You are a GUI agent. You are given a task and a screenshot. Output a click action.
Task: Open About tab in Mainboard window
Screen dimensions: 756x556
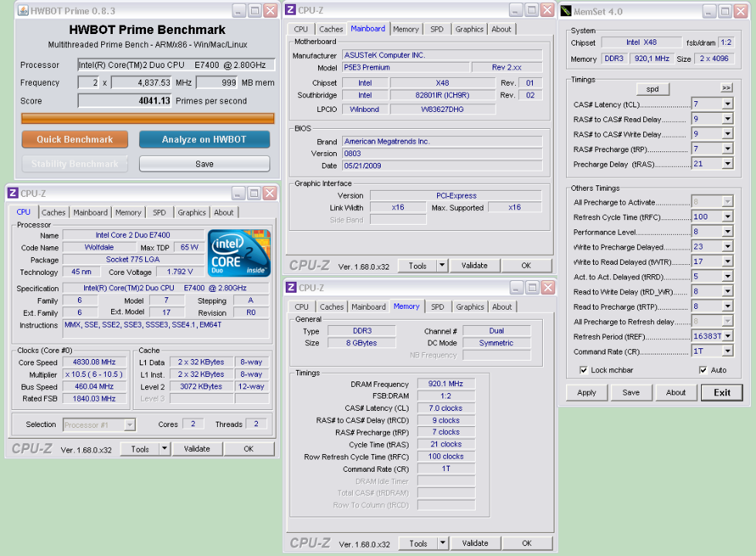(501, 29)
